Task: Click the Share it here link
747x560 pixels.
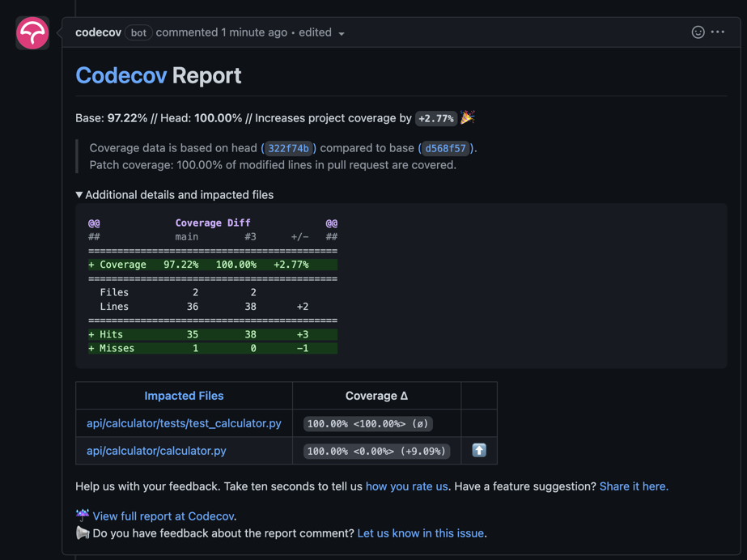Action: 634,486
